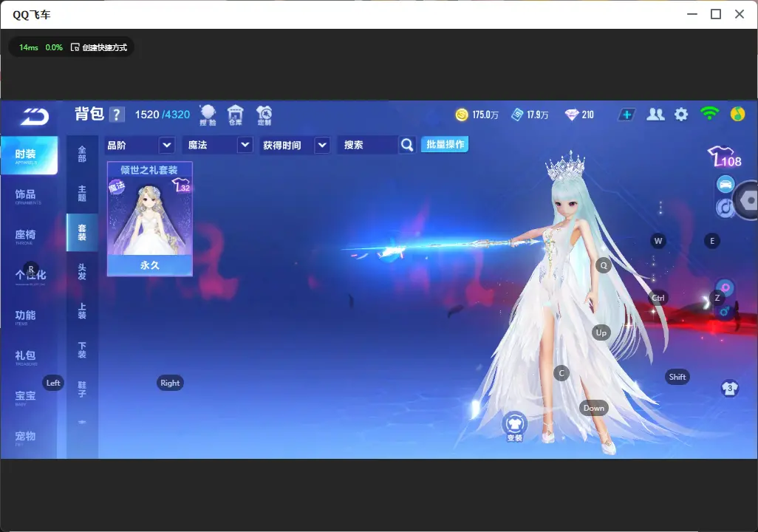Open the 仓库 warehouse icon
758x532 pixels.
236,115
